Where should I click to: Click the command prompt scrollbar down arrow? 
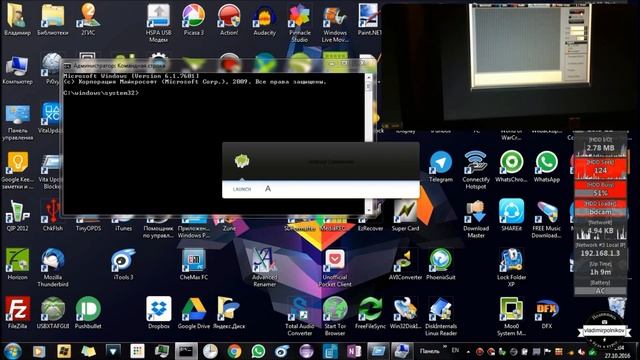point(369,210)
